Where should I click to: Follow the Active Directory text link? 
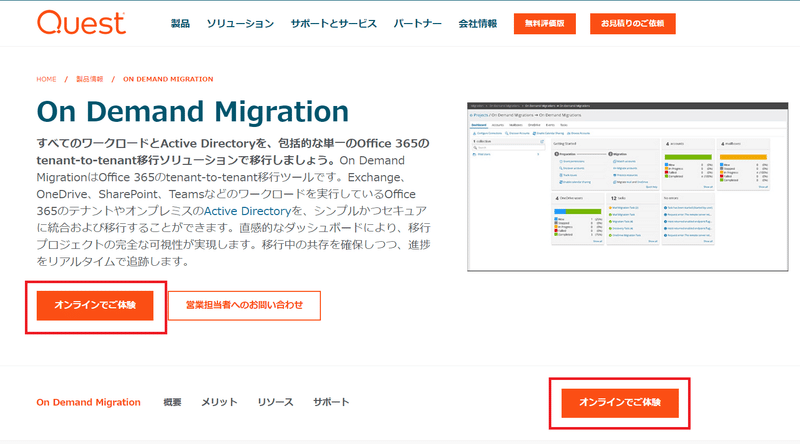(247, 211)
